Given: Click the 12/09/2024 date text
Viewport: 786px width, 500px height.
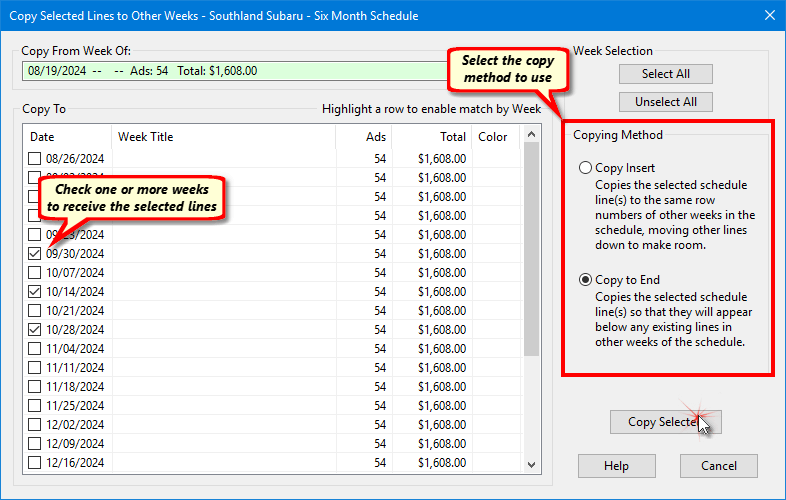Looking at the screenshot, I should pyautogui.click(x=75, y=444).
